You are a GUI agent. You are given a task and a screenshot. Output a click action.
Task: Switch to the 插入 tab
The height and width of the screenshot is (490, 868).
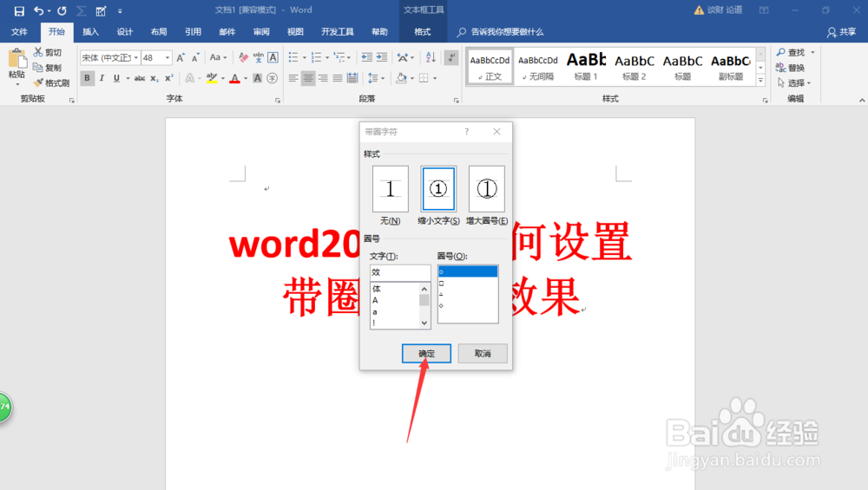91,31
